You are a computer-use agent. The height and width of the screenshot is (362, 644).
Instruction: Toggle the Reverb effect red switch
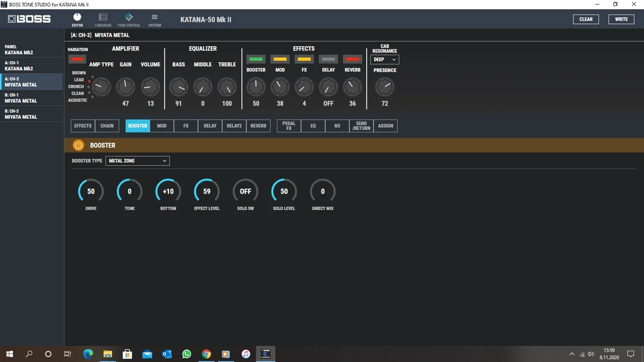pos(353,59)
